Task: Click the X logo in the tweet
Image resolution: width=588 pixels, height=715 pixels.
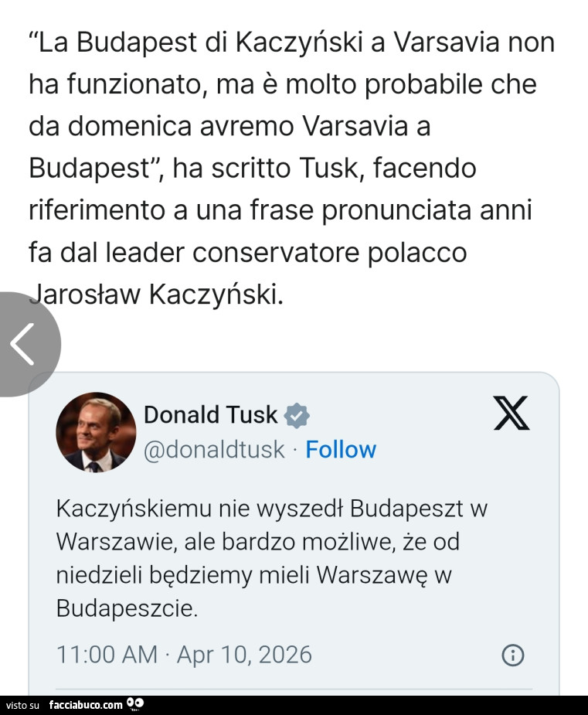Action: pyautogui.click(x=511, y=413)
